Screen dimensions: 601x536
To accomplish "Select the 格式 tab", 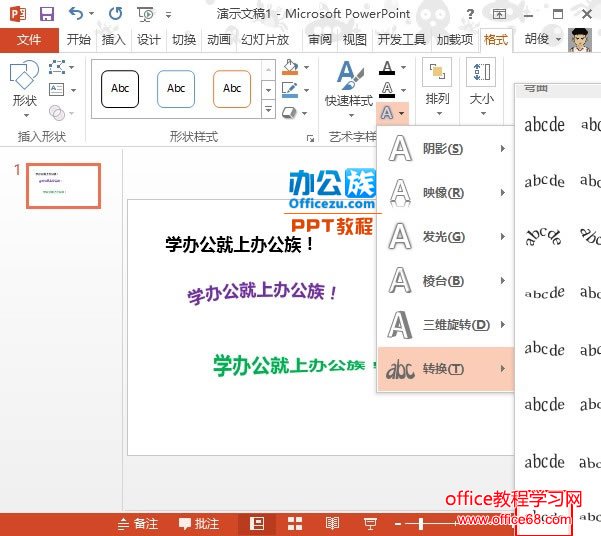I will (496, 39).
